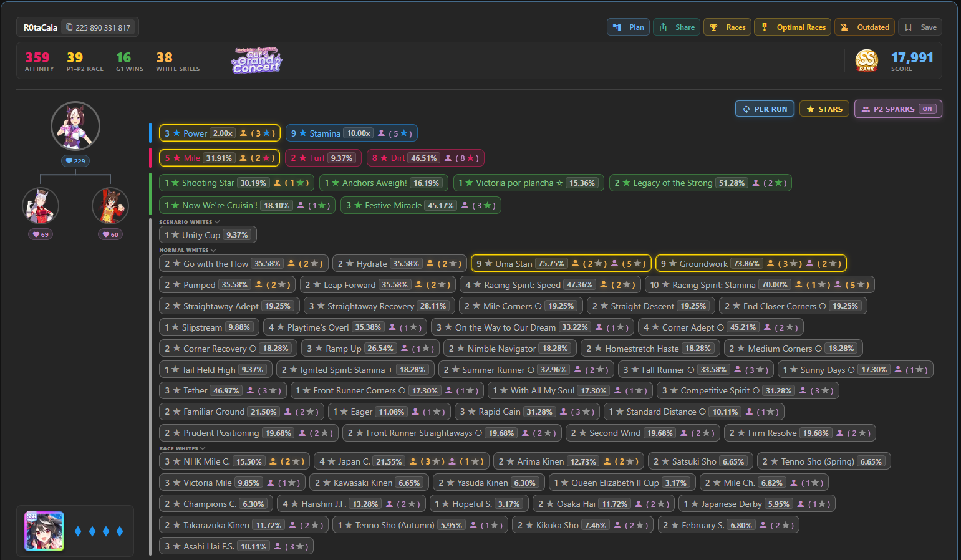The image size is (961, 560).
Task: Click the Stamina 10.00x spark chip
Action: [352, 133]
